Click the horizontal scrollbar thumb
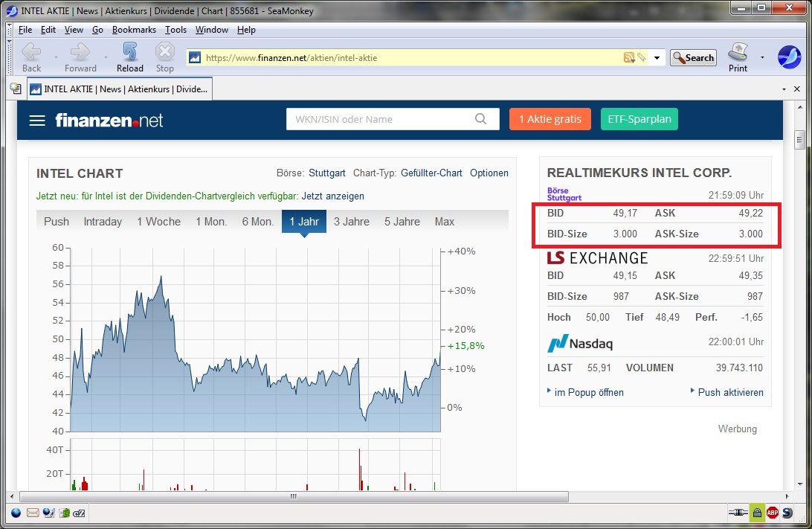 tap(294, 496)
